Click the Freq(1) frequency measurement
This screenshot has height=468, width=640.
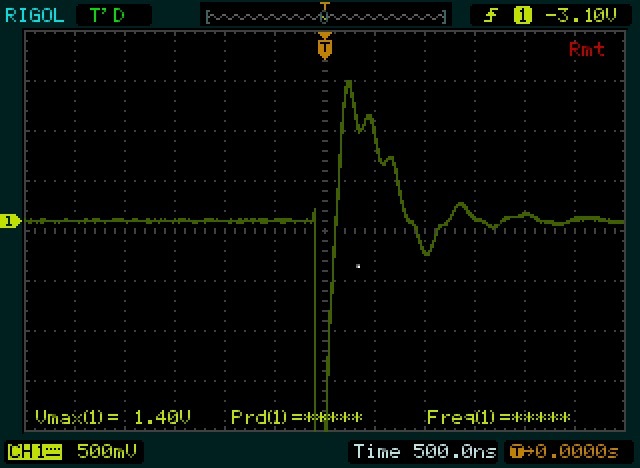point(498,417)
